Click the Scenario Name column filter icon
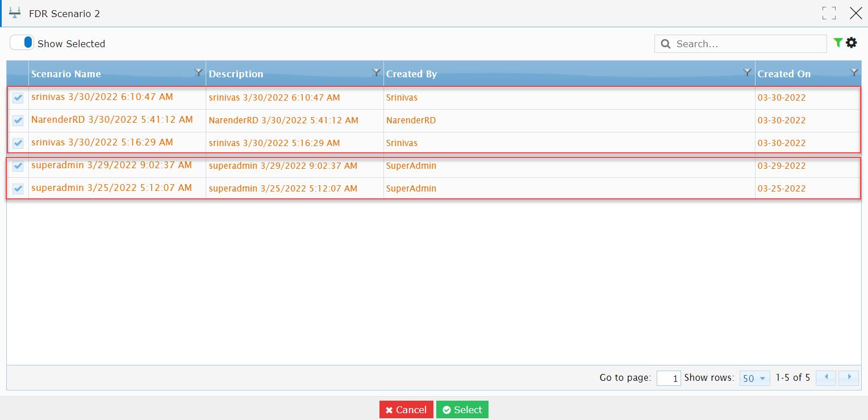The image size is (868, 420). 198,72
